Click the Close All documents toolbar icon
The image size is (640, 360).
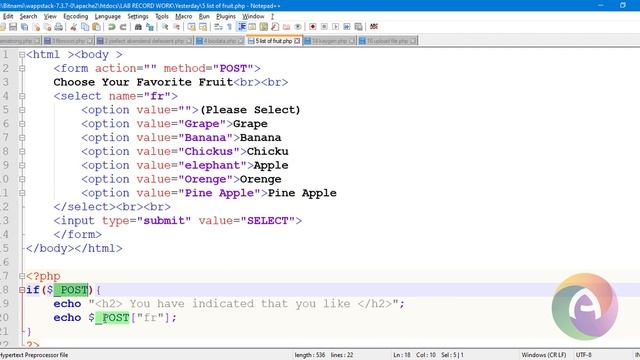click(x=47, y=27)
